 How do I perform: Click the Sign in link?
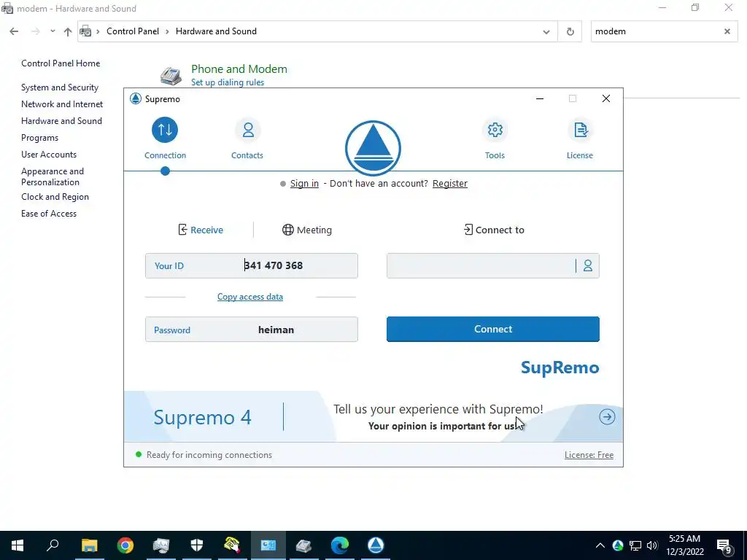[304, 183]
